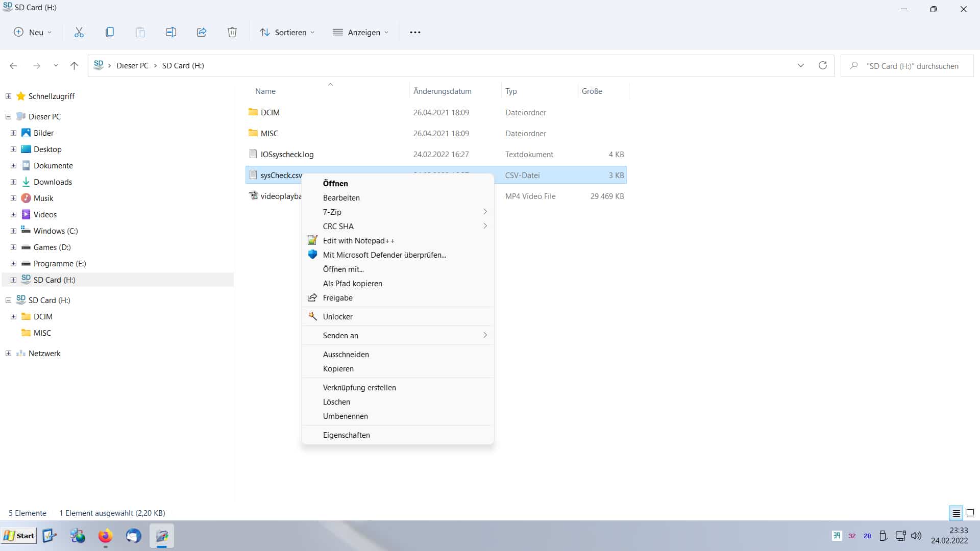This screenshot has height=551, width=980.
Task: Go up one folder level arrow
Action: pyautogui.click(x=74, y=66)
